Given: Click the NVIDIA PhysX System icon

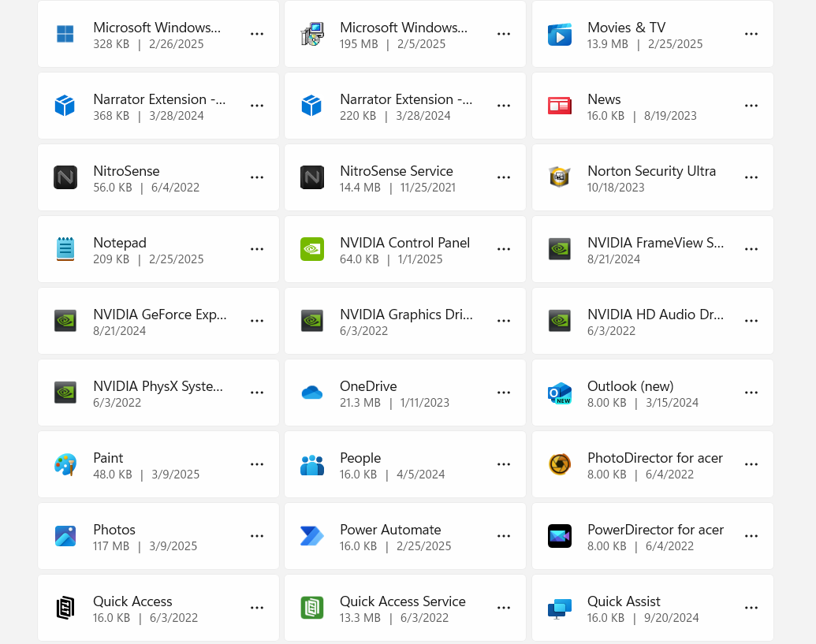Looking at the screenshot, I should click(x=65, y=393).
